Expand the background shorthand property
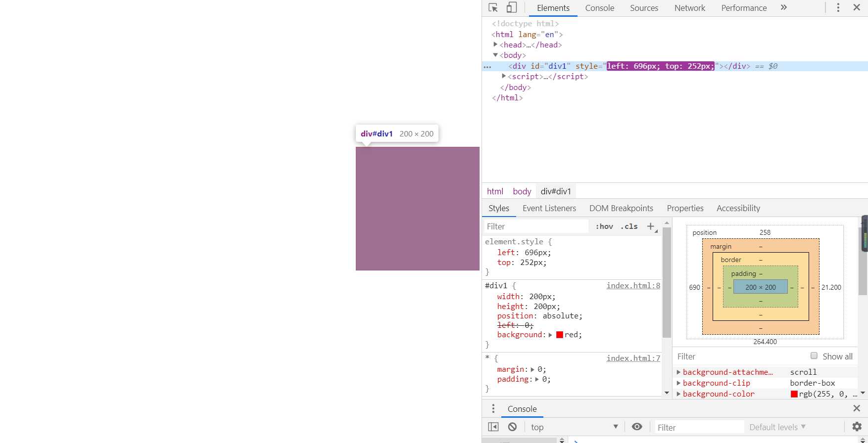The height and width of the screenshot is (443, 868). pos(550,335)
